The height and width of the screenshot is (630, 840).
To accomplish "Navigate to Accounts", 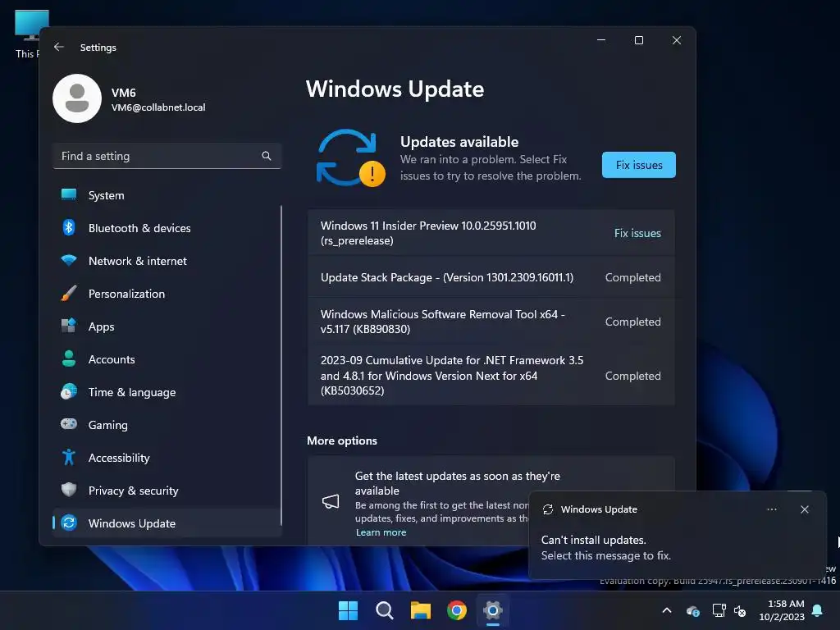I will click(167, 359).
